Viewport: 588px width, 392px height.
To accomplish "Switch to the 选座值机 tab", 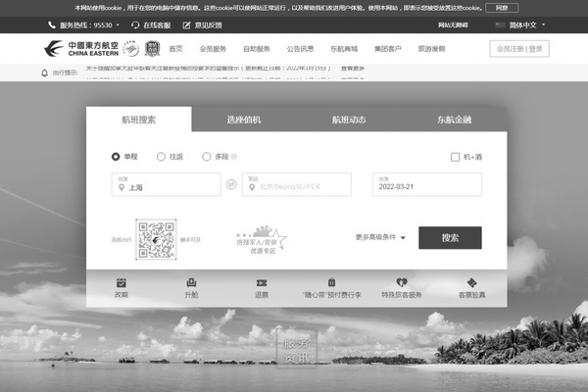I will [x=244, y=120].
